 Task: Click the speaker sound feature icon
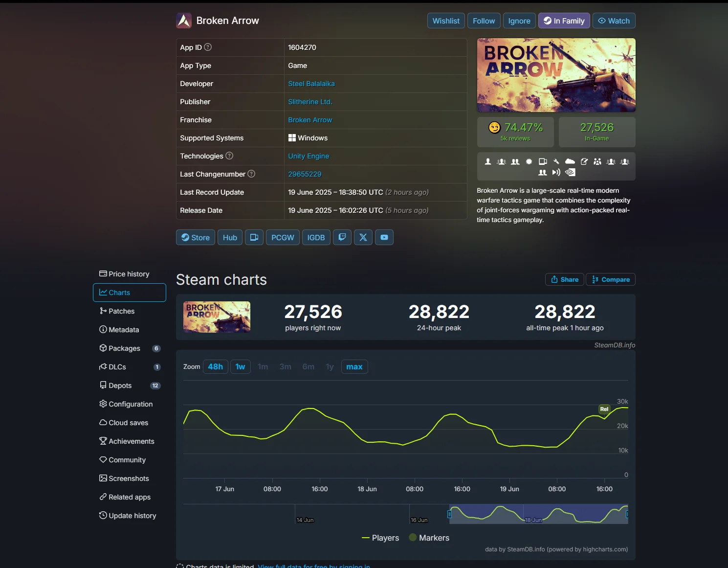point(556,172)
